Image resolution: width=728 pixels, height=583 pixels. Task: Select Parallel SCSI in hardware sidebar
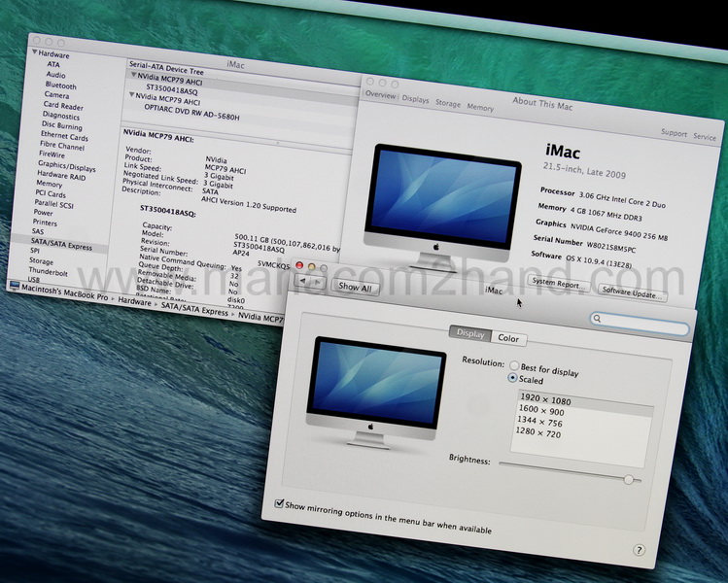pos(53,203)
